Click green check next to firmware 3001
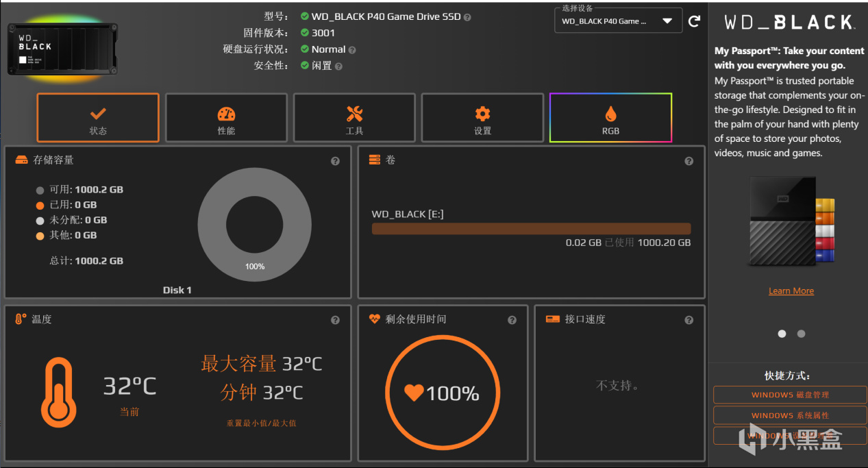 305,33
